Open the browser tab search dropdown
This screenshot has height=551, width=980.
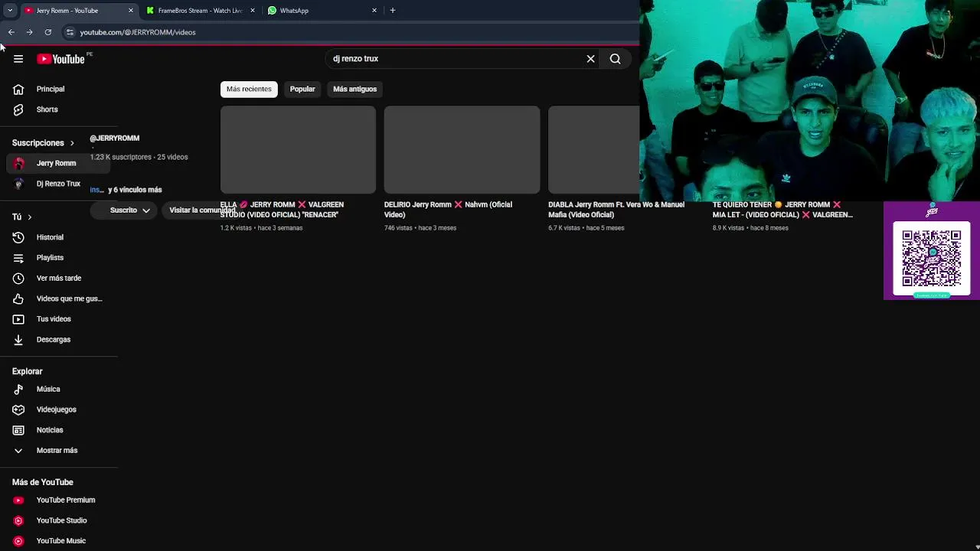tap(10, 10)
